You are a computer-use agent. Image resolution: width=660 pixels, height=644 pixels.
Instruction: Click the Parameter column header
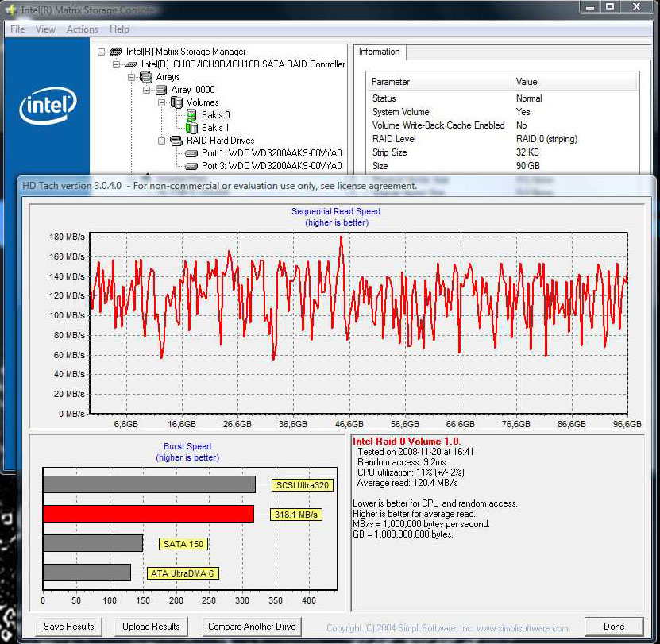click(x=439, y=82)
